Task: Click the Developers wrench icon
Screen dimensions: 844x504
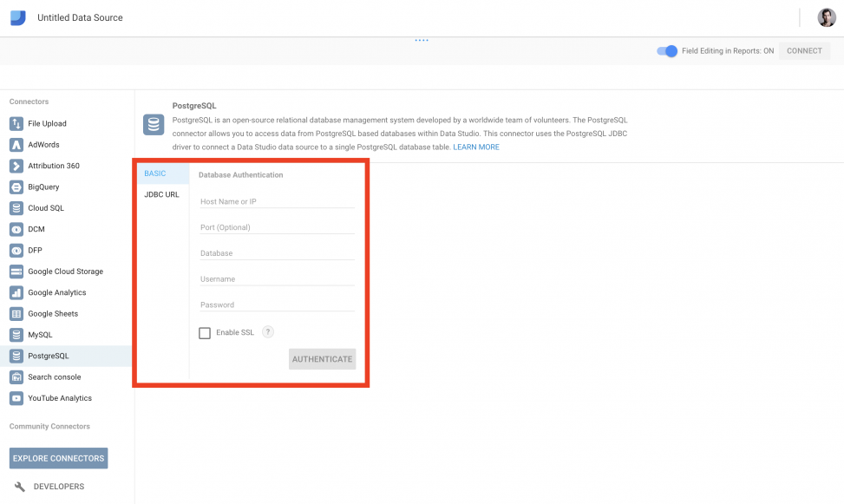Action: click(20, 487)
